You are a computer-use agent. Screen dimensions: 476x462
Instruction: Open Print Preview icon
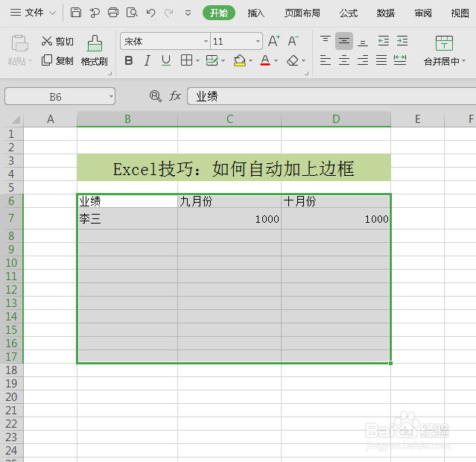(x=132, y=13)
